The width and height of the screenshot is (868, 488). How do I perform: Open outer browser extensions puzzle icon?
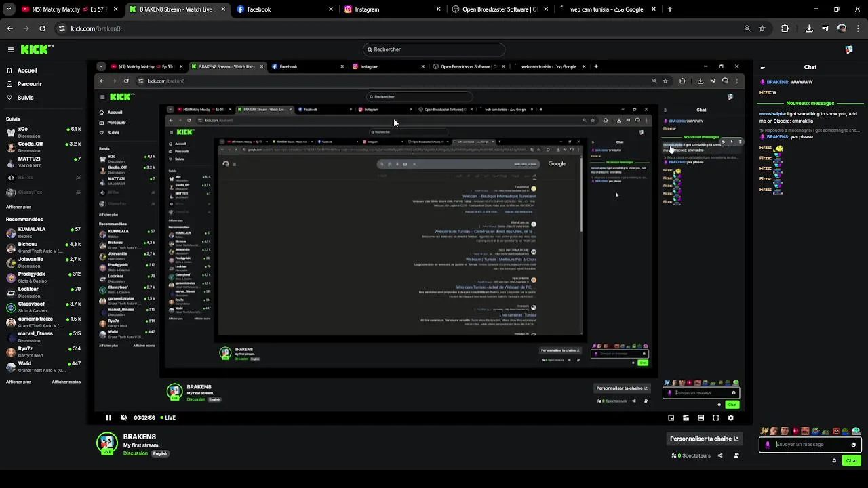(x=785, y=28)
